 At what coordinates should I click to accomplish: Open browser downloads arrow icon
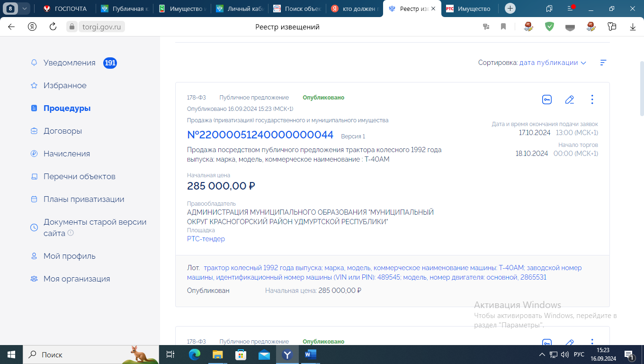coord(633,27)
